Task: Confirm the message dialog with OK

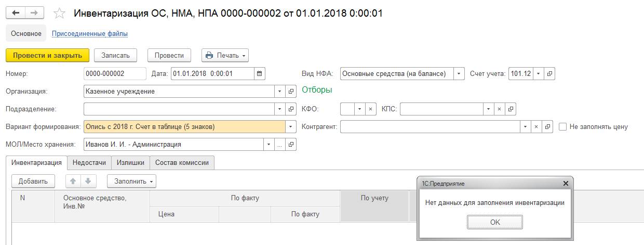Action: [x=494, y=222]
